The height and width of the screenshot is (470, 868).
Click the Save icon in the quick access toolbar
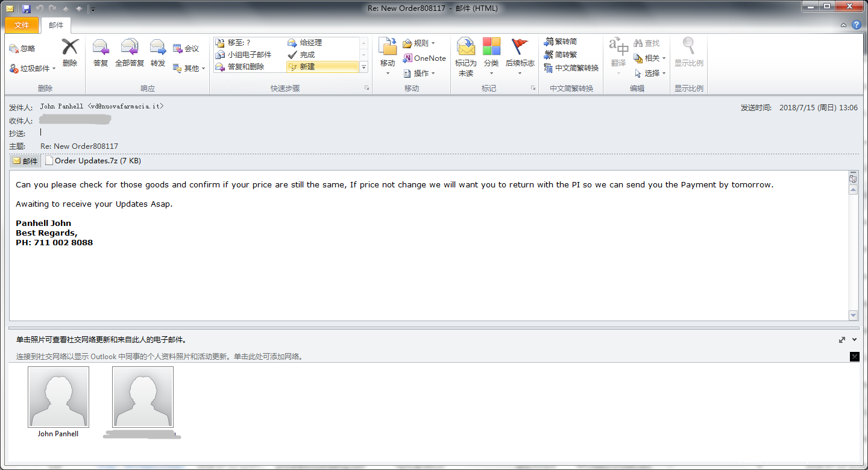(x=26, y=8)
